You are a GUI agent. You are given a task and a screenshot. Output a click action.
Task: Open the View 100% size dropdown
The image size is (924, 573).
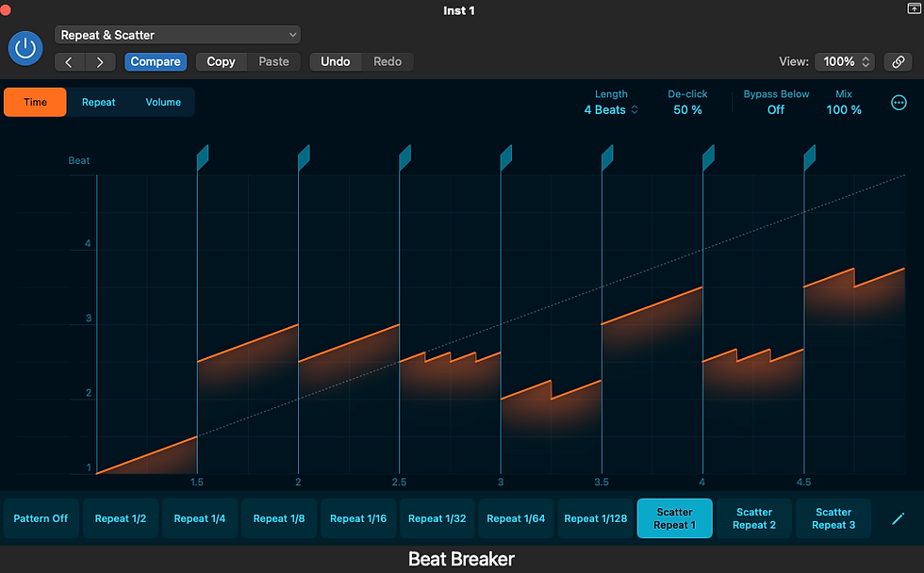(845, 62)
